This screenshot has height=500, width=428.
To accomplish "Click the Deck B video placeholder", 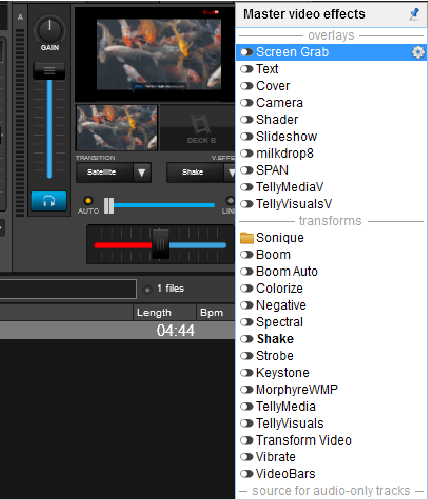I will [x=199, y=128].
